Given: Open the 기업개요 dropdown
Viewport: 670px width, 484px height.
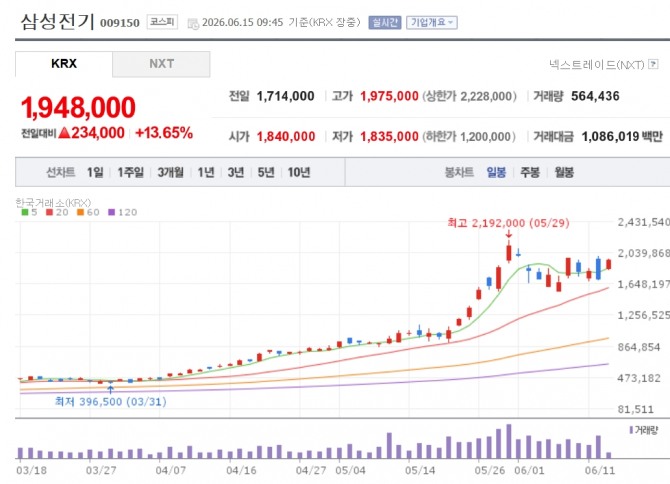Looking at the screenshot, I should pyautogui.click(x=432, y=23).
